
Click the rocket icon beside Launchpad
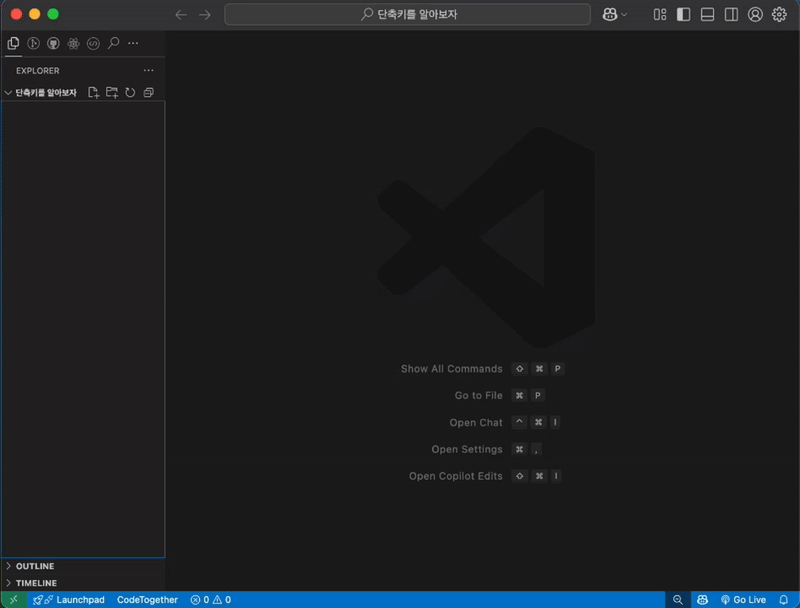pyautogui.click(x=38, y=600)
